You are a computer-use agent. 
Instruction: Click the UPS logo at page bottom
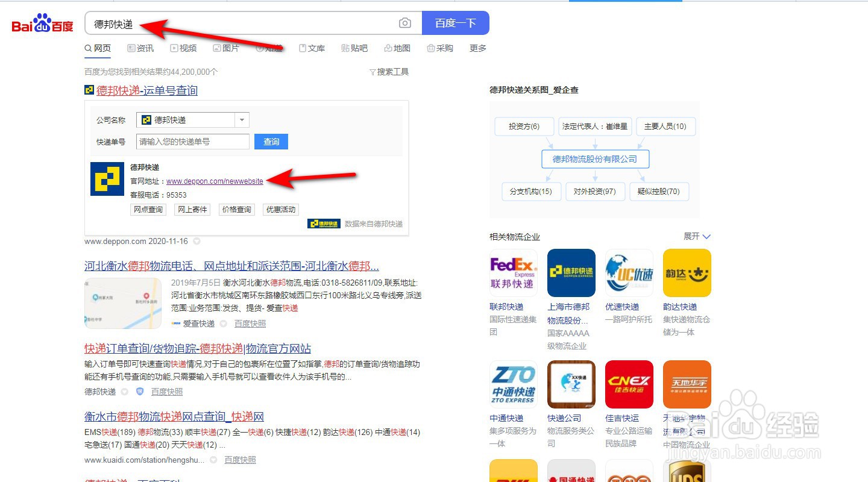coord(687,473)
